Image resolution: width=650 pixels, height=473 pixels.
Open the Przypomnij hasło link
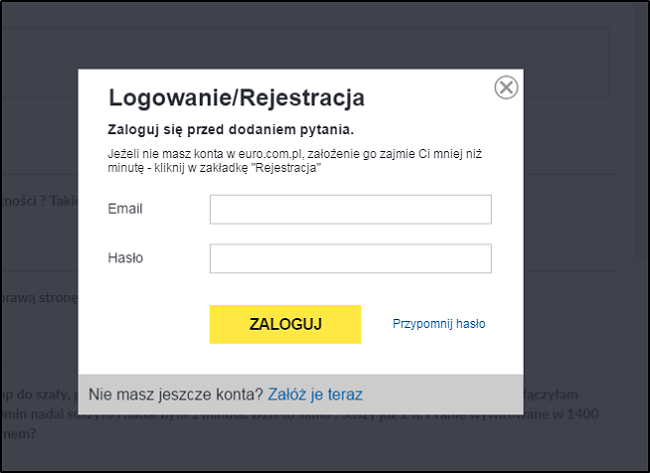[439, 324]
